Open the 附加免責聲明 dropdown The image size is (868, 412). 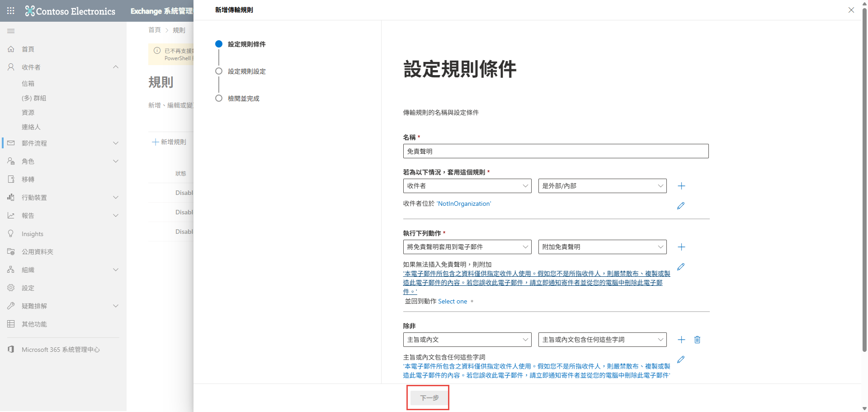coord(602,247)
